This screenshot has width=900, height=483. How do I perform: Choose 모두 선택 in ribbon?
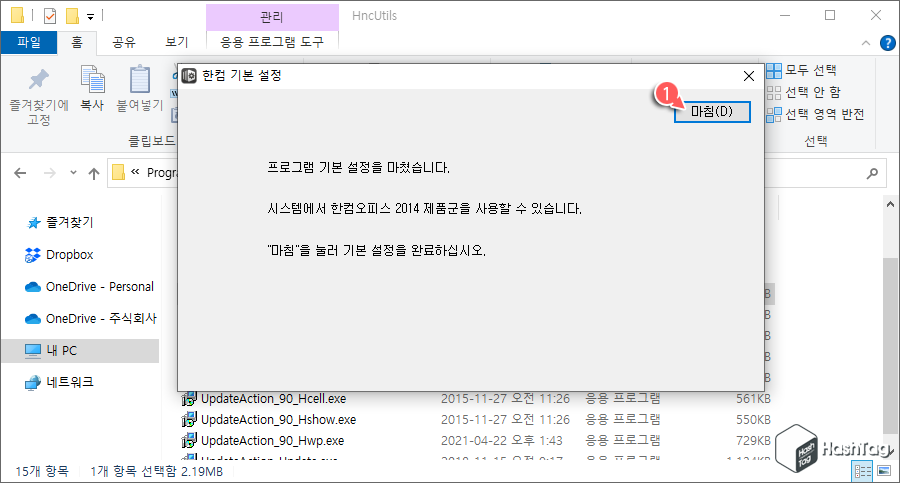(802, 71)
